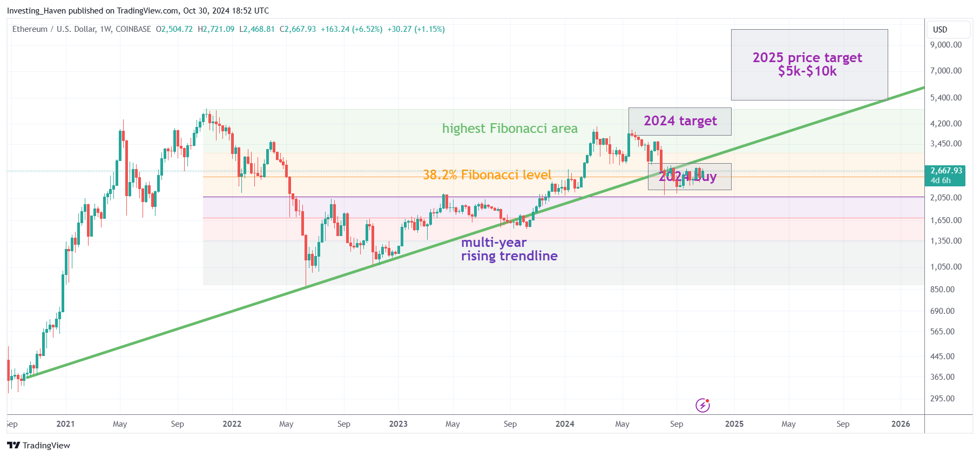The width and height of the screenshot is (980, 457).
Task: Click the 9,000.00 price axis label
Action: click(946, 45)
